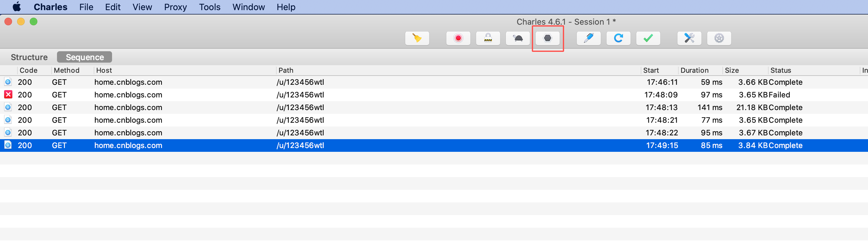
Task: Toggle breakpoints with the hexagon icon
Action: click(548, 38)
